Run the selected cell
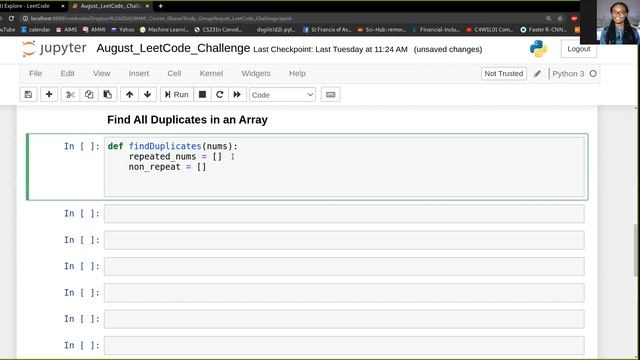The image size is (640, 360). [x=177, y=95]
